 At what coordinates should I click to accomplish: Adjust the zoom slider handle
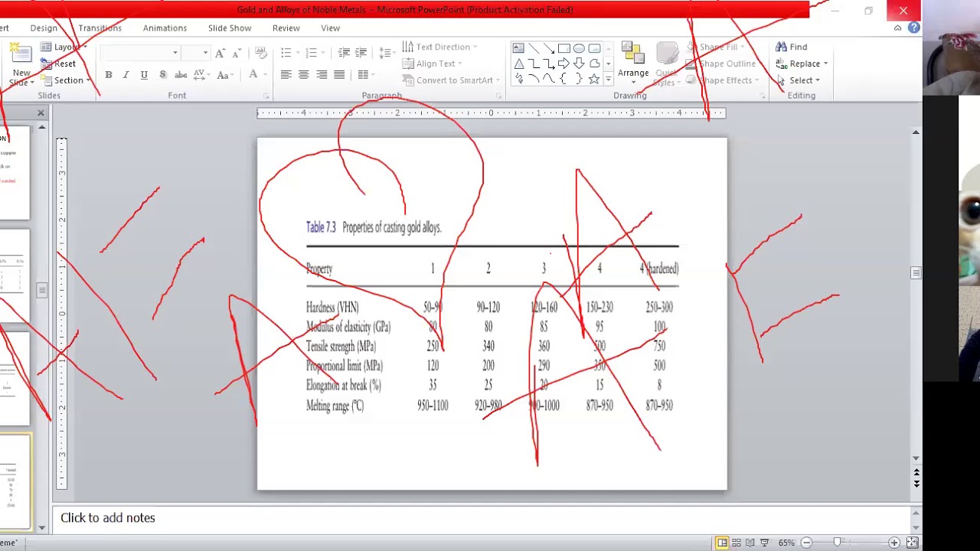(837, 543)
